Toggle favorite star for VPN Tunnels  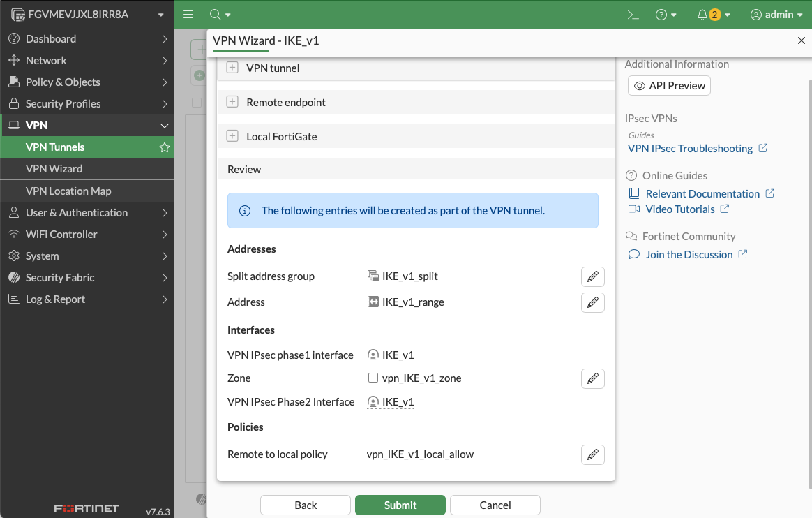[x=165, y=147]
